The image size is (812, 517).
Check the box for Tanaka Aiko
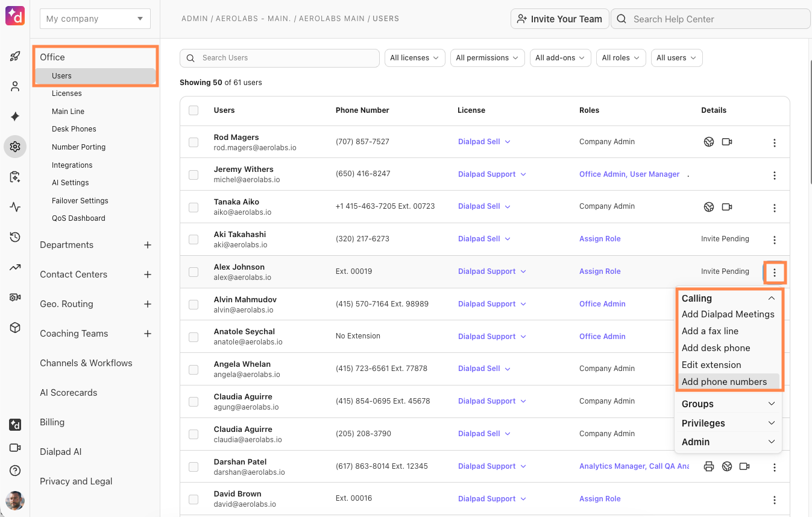194,207
